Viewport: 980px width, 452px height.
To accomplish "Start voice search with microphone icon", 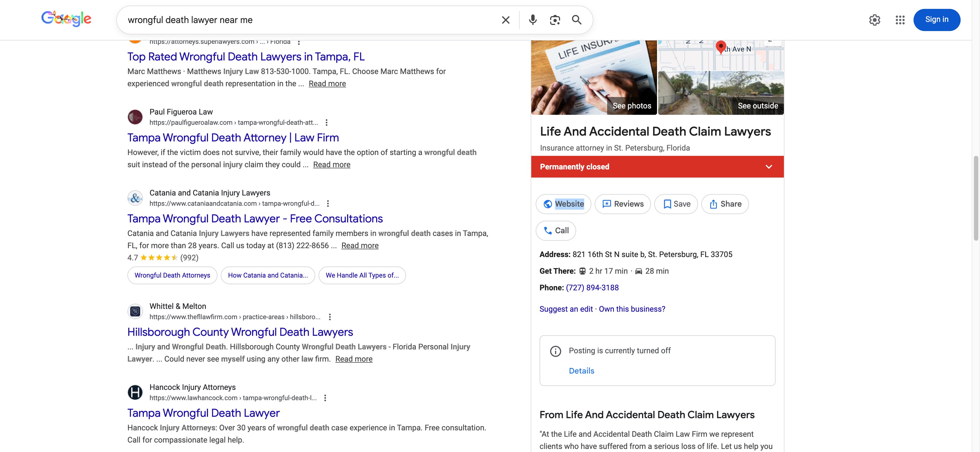I will [x=533, y=20].
